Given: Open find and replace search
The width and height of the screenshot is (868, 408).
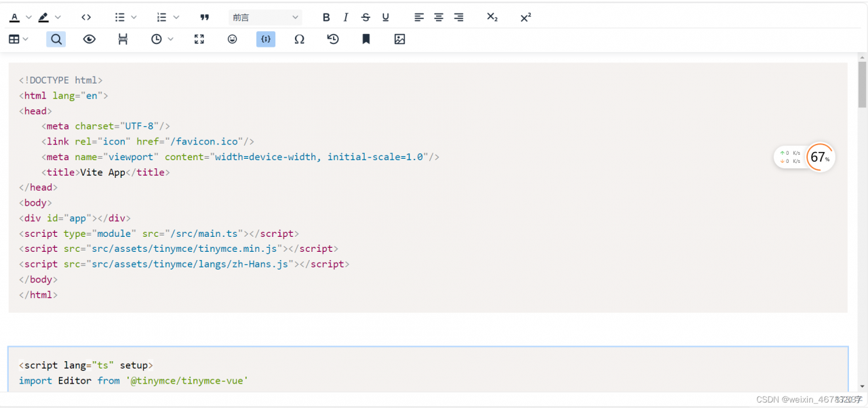Looking at the screenshot, I should (56, 39).
